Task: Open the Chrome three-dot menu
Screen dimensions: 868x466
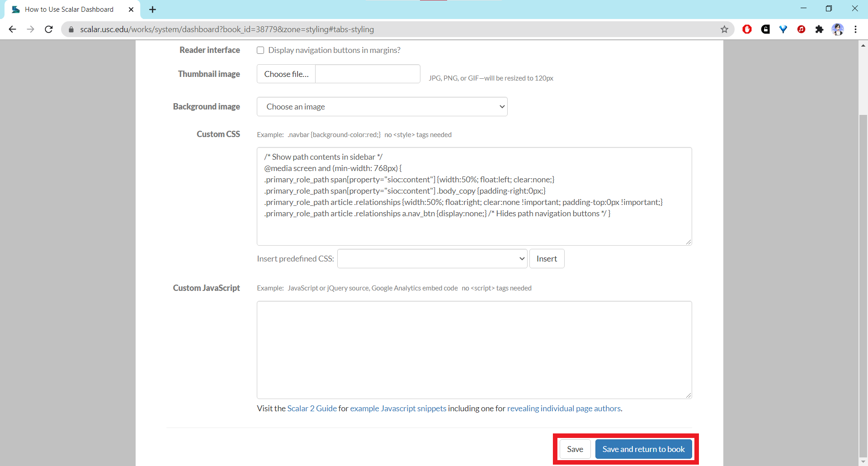Action: coord(855,29)
